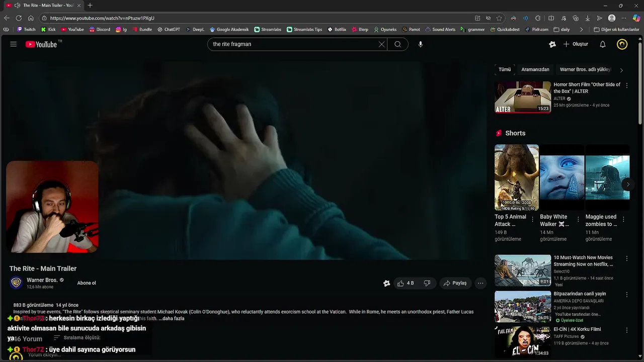Open the Streamlabs Tips bookmark
Image resolution: width=644 pixels, height=362 pixels.
coord(304,30)
